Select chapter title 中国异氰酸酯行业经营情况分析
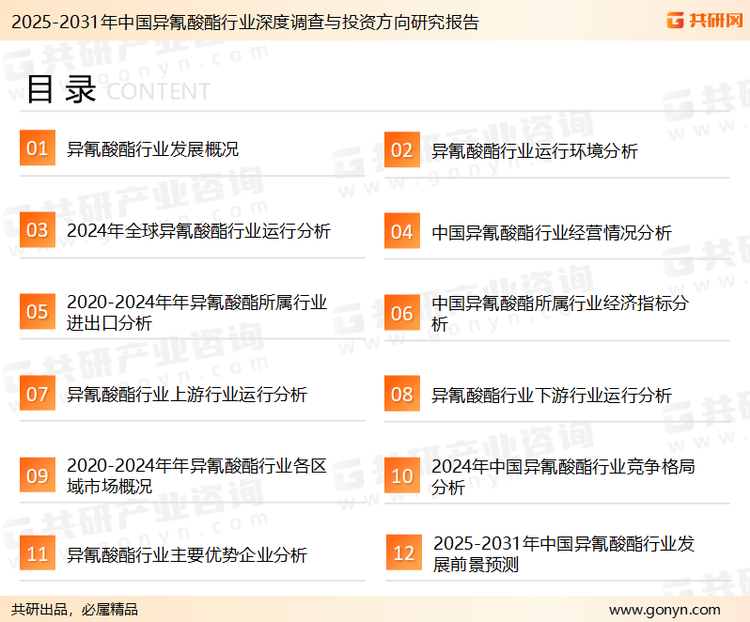 click(551, 233)
